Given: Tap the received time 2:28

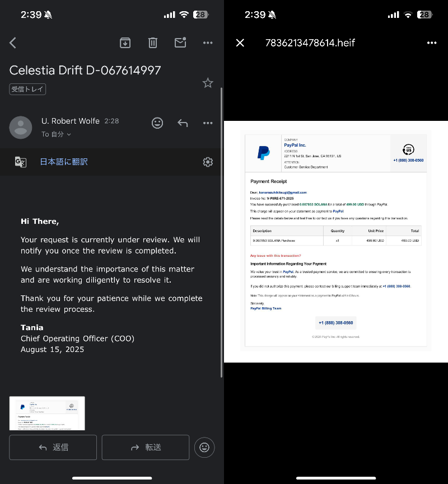Looking at the screenshot, I should tap(111, 121).
